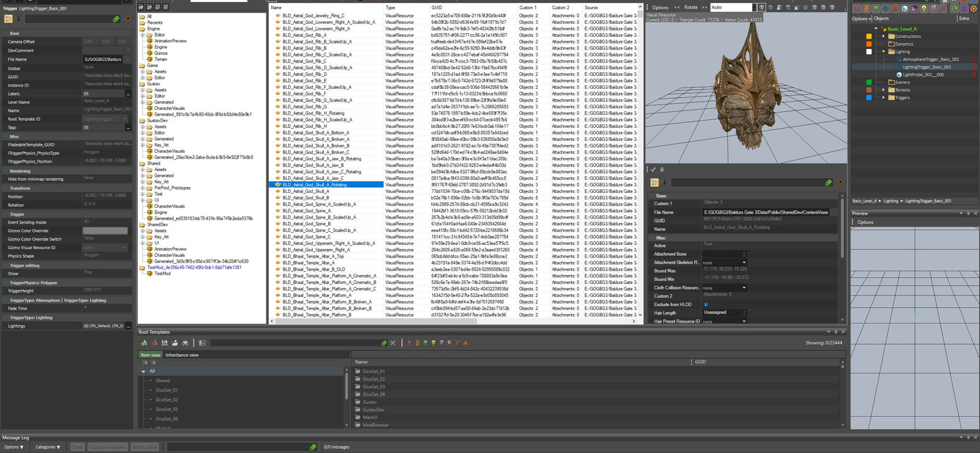Viewport: 980px width, 453px height.
Task: Click the calendar icon in Root Templates toolbar
Action: click(164, 343)
